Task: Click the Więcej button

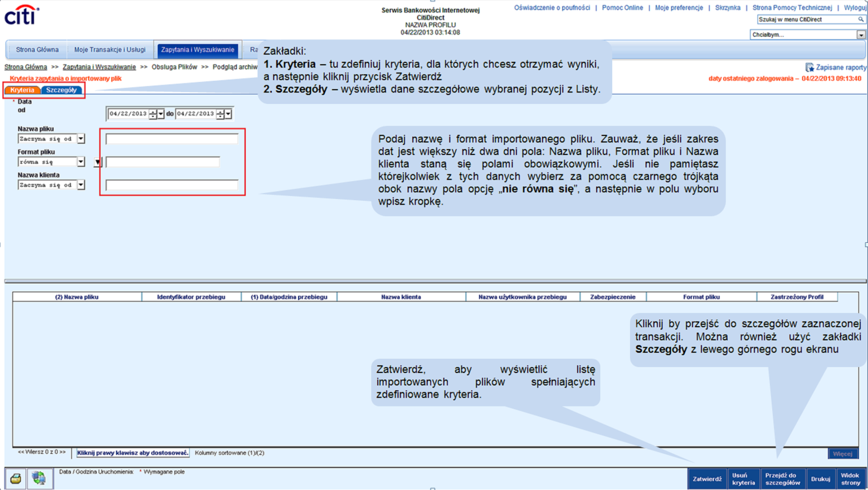Action: (x=842, y=454)
